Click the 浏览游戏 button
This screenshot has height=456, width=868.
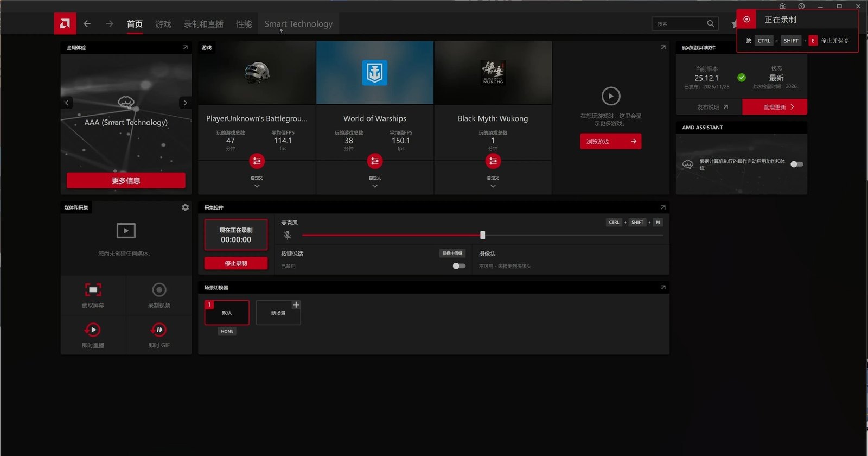tap(611, 141)
